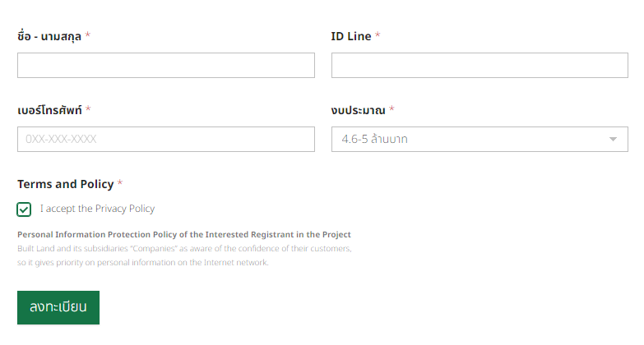Click the red asterisk beside เบอร์โทรศัพท์
644x345 pixels.
point(88,108)
